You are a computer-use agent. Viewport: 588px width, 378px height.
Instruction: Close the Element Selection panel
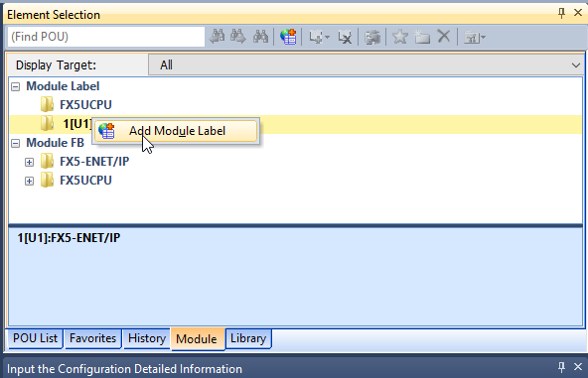tap(578, 13)
